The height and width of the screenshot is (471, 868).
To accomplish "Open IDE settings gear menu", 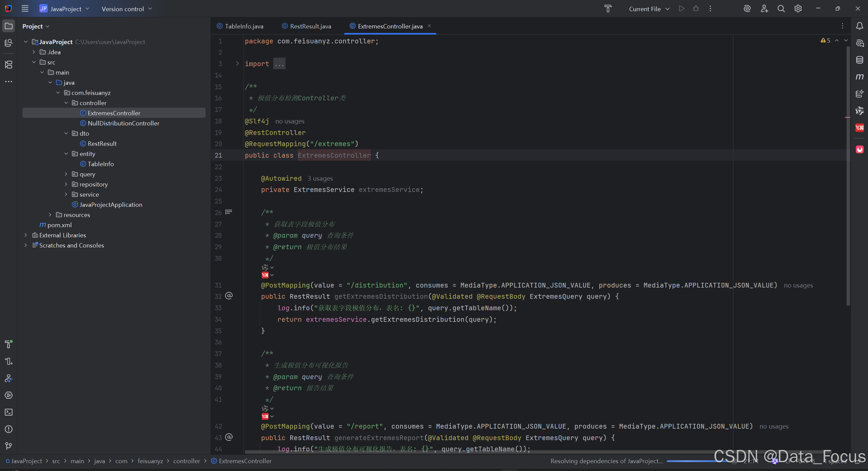I will [x=798, y=9].
